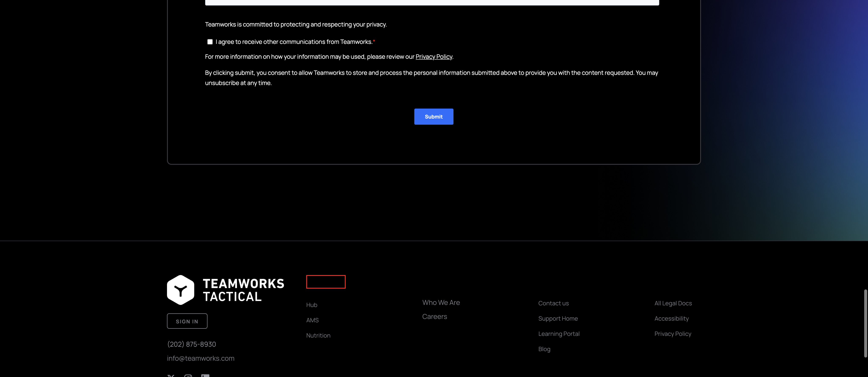Open the Instagram social icon
Screen dimensions: 868x377
188,375
